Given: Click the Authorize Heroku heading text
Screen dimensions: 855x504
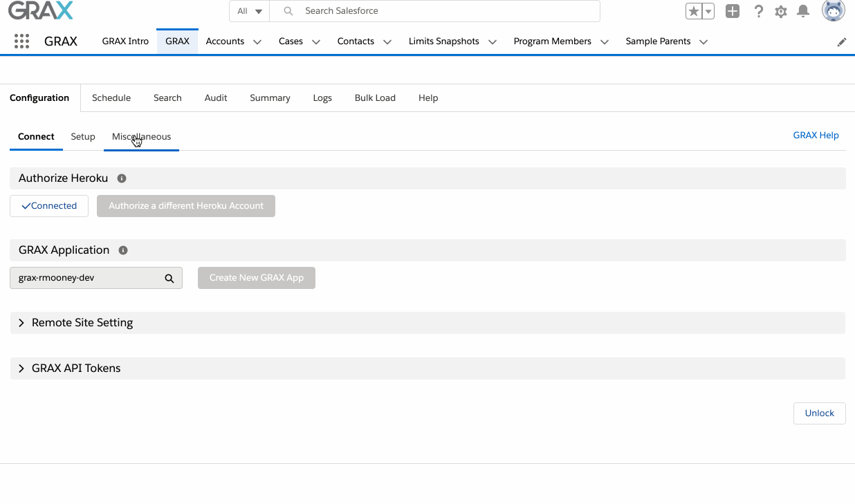Looking at the screenshot, I should pyautogui.click(x=63, y=178).
